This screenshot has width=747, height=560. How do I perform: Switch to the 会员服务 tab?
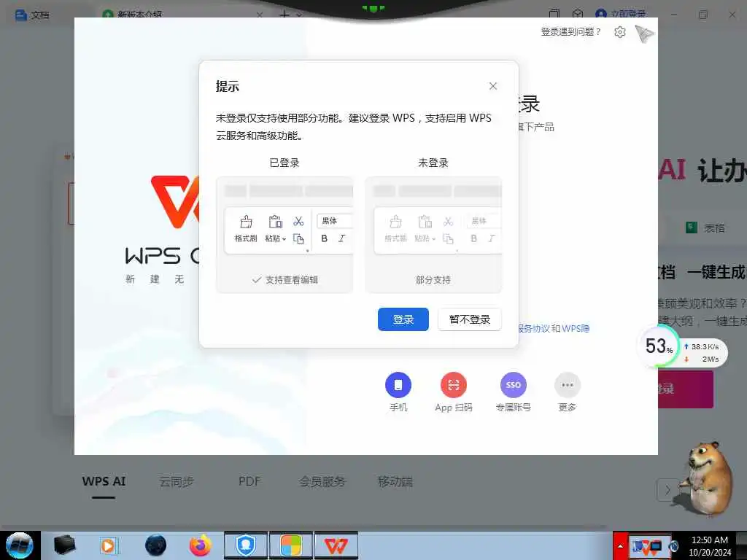(x=322, y=481)
